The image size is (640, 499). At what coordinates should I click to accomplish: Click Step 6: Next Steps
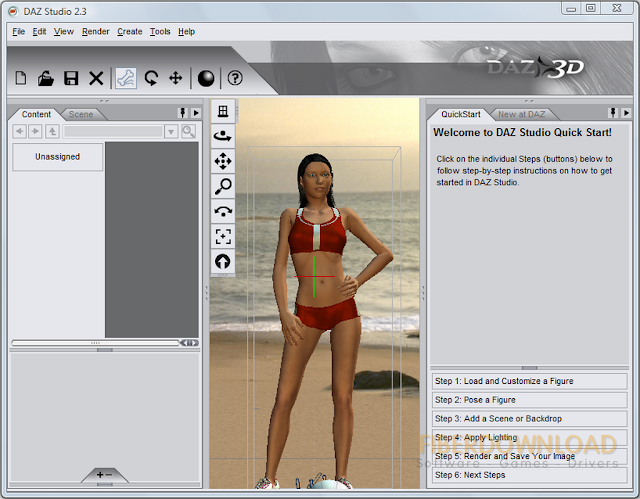[x=529, y=475]
